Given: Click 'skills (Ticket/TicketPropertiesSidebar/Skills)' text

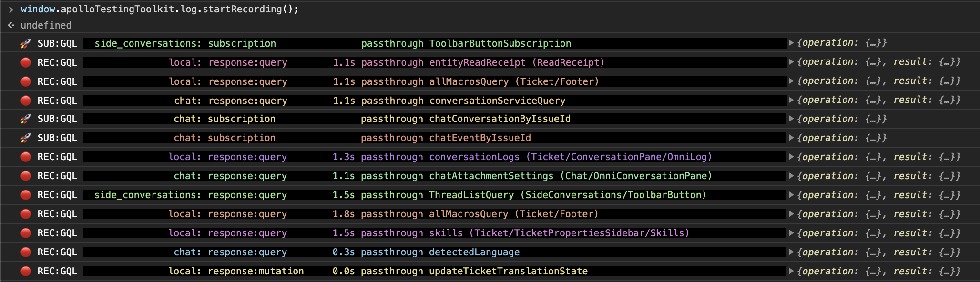Looking at the screenshot, I should point(559,233).
